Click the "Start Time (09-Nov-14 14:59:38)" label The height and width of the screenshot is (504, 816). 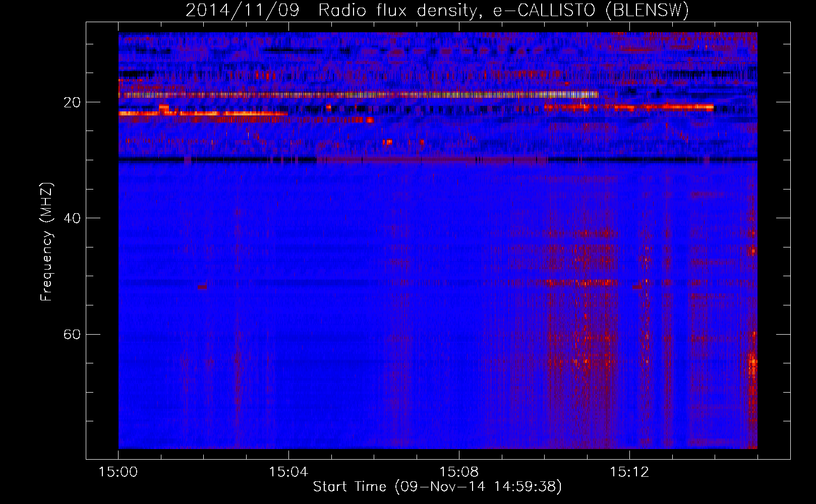(x=437, y=487)
